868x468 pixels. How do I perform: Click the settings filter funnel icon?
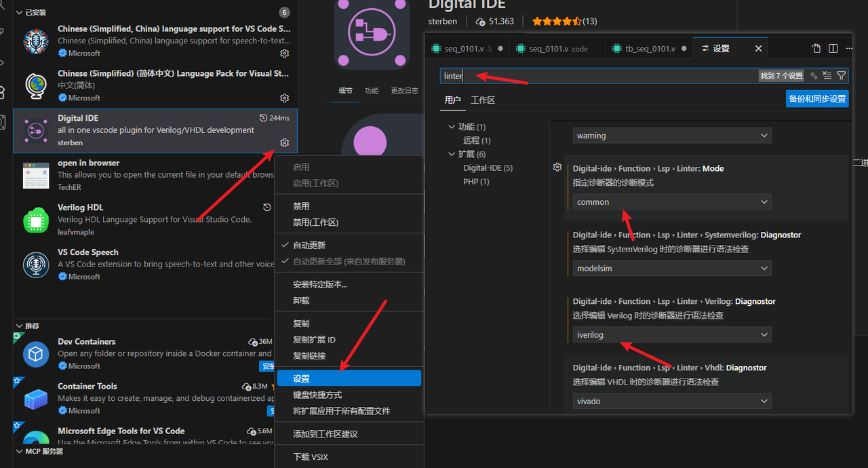pos(841,76)
